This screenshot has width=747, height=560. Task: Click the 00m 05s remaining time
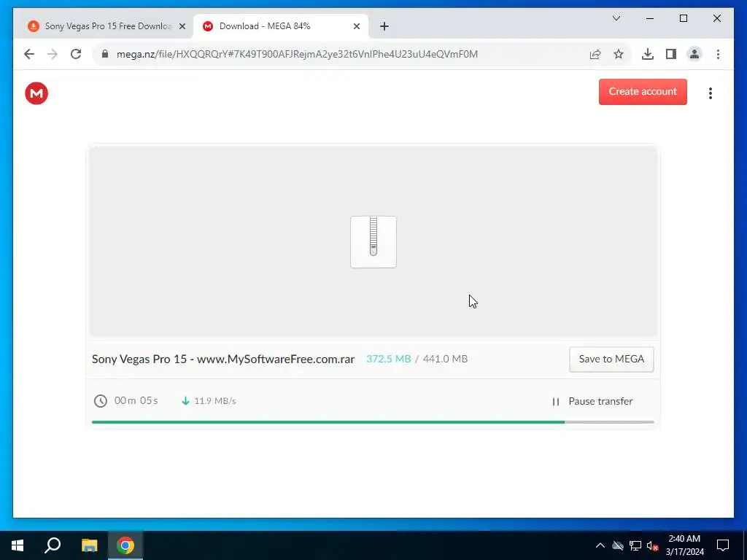(136, 400)
